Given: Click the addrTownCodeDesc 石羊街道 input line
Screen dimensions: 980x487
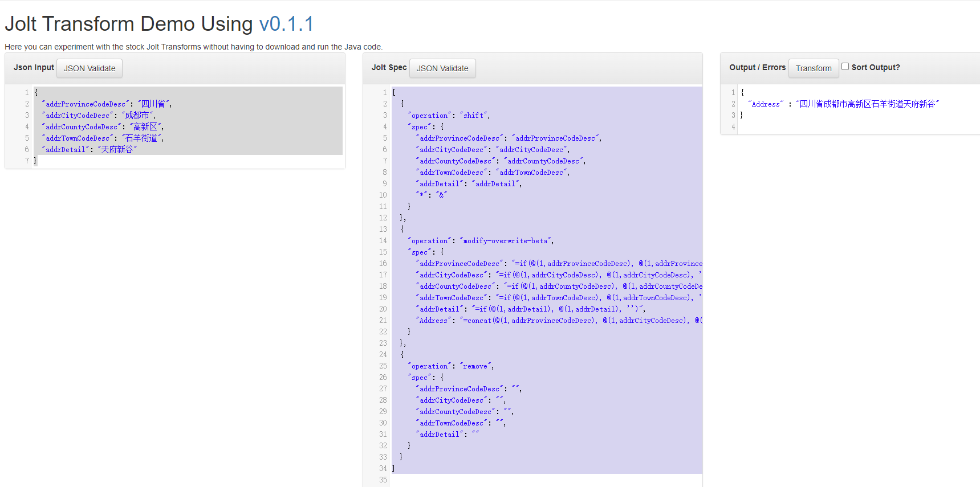Looking at the screenshot, I should tap(103, 138).
